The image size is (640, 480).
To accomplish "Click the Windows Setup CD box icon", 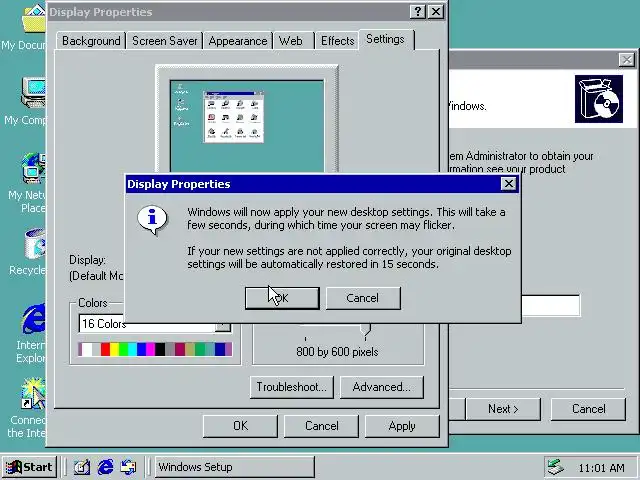I will click(599, 99).
